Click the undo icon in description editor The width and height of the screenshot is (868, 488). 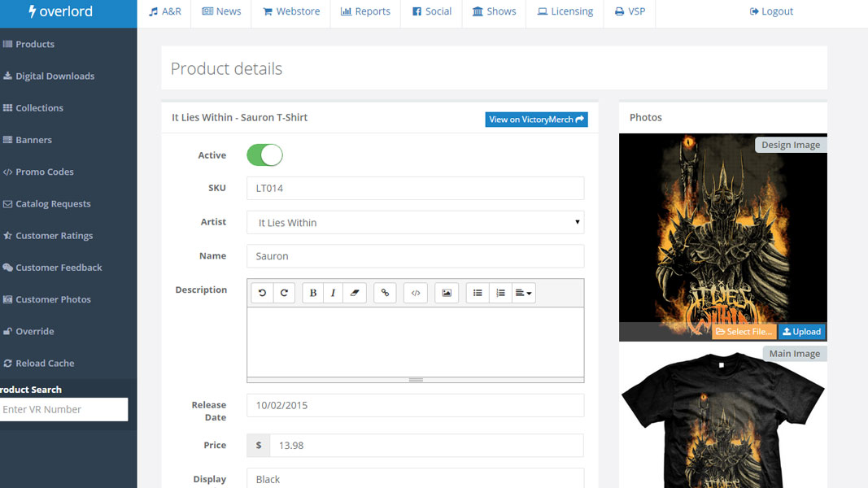262,293
